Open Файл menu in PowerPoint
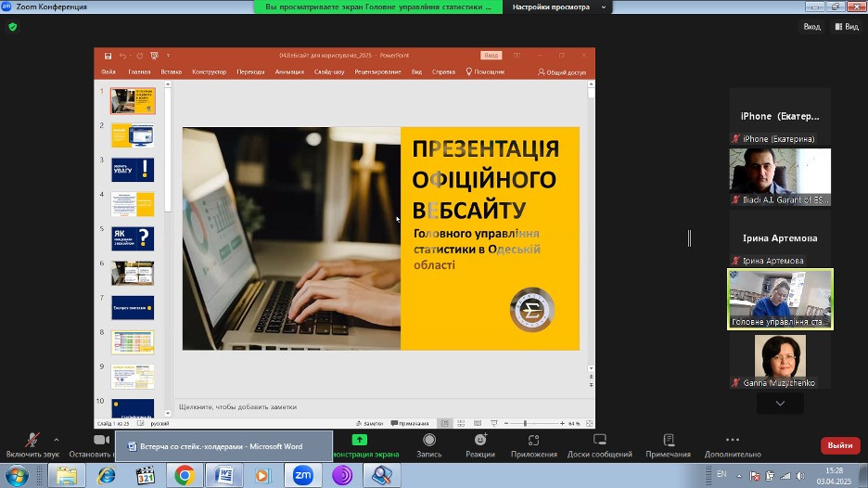868x488 pixels. coord(108,72)
